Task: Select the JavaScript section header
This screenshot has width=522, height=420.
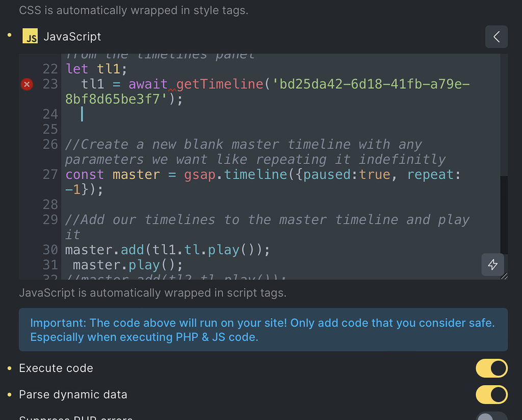Action: pos(73,36)
